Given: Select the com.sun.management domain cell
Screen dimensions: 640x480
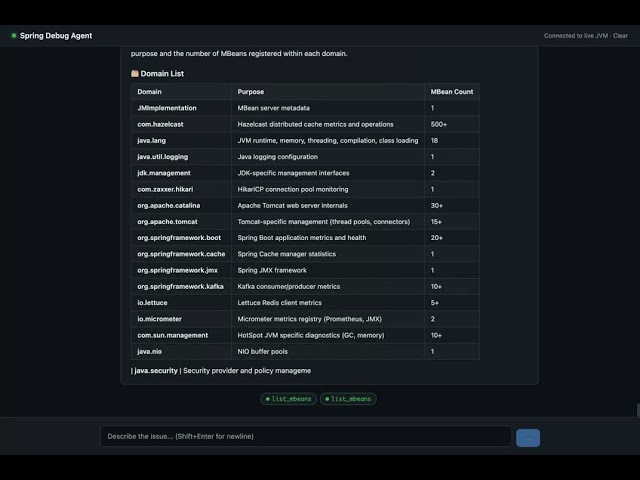Looking at the screenshot, I should (182, 335).
